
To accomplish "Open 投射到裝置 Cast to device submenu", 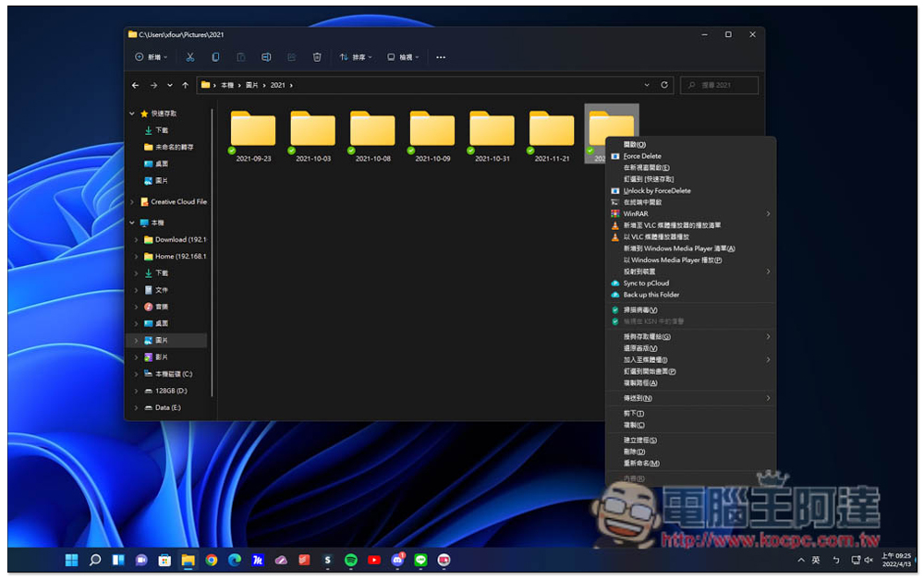I will click(690, 271).
